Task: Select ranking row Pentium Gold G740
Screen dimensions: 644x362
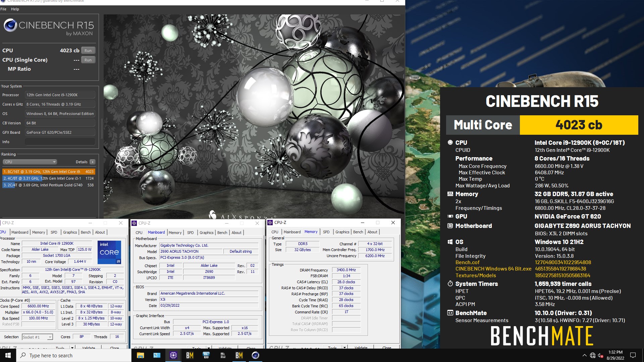Action: [49, 185]
